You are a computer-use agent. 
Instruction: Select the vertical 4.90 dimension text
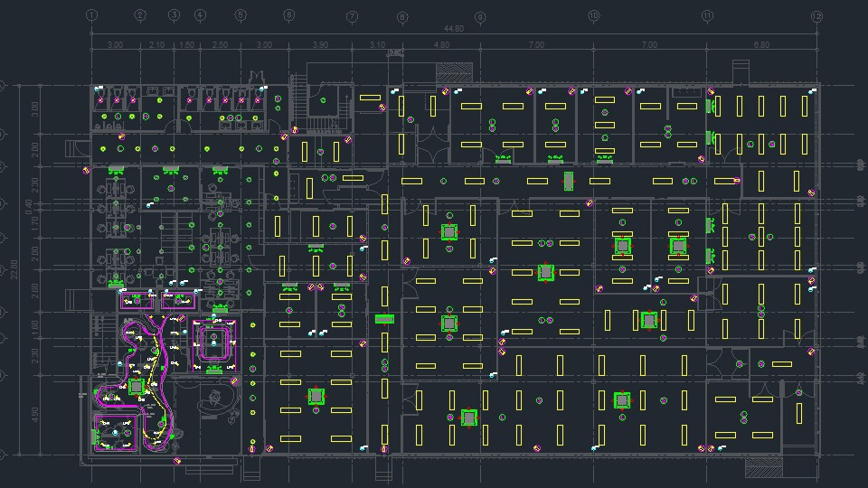coord(35,415)
